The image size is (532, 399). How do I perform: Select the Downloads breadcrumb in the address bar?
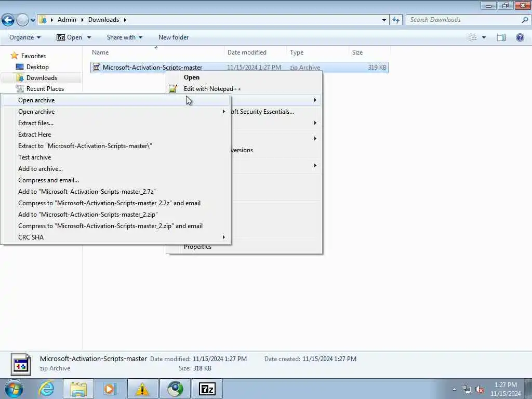(103, 20)
